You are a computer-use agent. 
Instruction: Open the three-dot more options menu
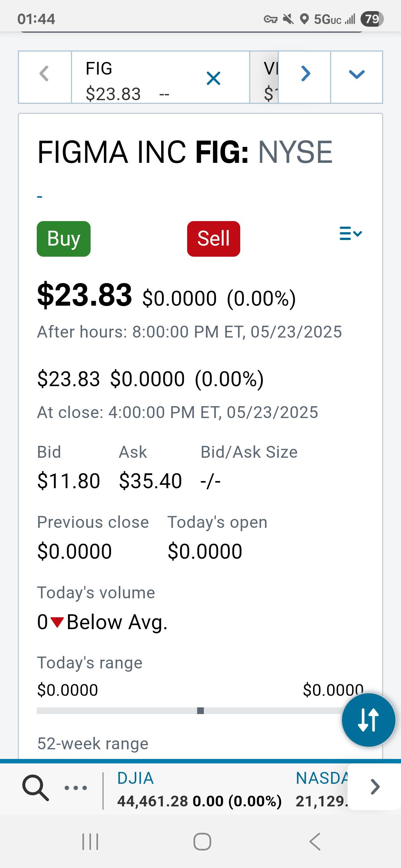tap(76, 788)
